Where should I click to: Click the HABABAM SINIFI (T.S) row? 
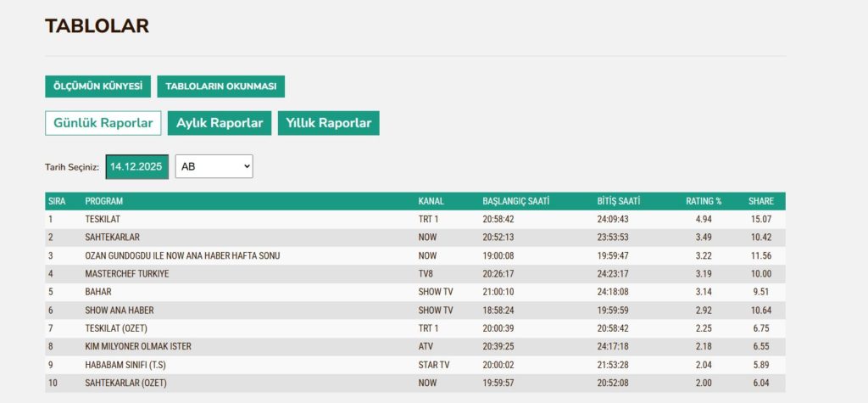coord(126,365)
